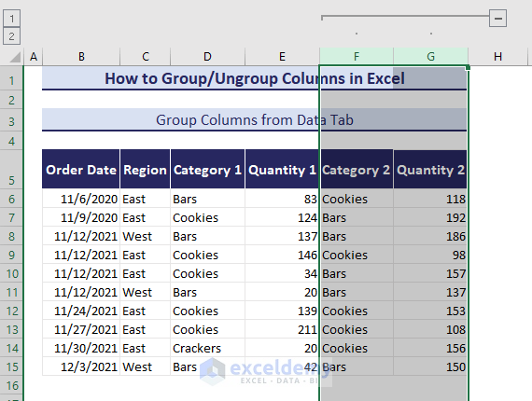Click the quantity cell 186
This screenshot has width=532, height=401.
430,236
